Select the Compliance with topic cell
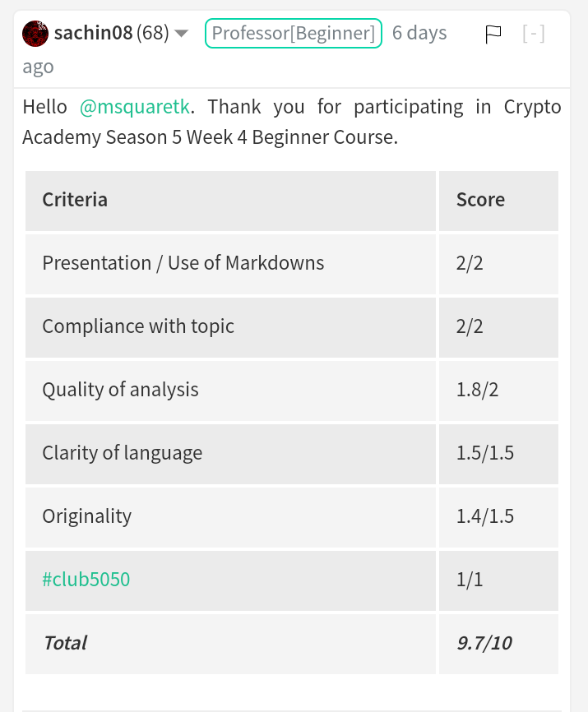The image size is (588, 712). (138, 326)
